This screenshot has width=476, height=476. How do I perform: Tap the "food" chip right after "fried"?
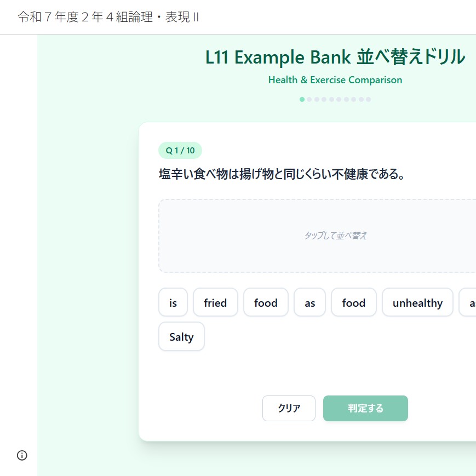coord(266,303)
